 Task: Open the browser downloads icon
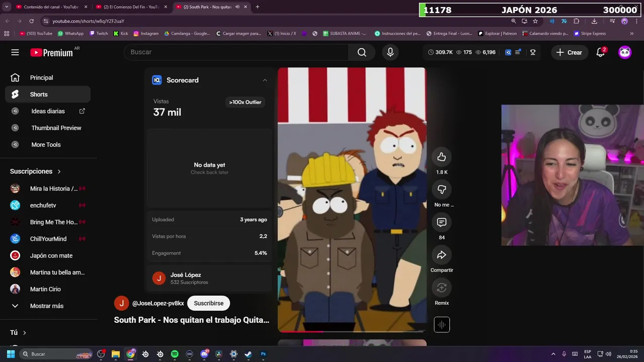594,21
